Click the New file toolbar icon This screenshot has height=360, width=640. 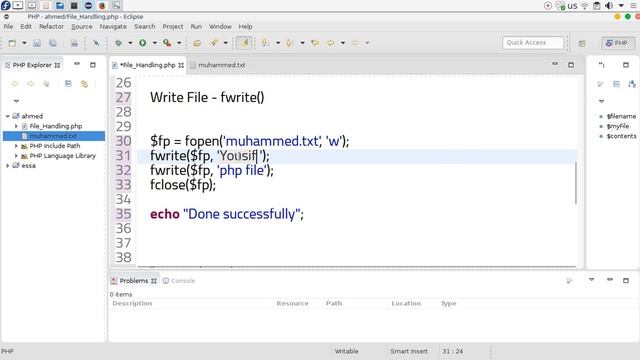(12, 43)
